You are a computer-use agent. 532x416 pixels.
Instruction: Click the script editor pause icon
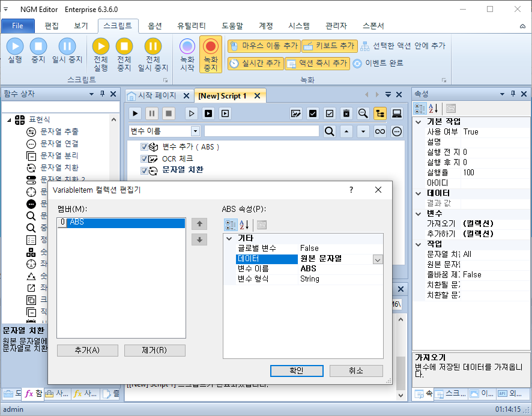(x=152, y=113)
